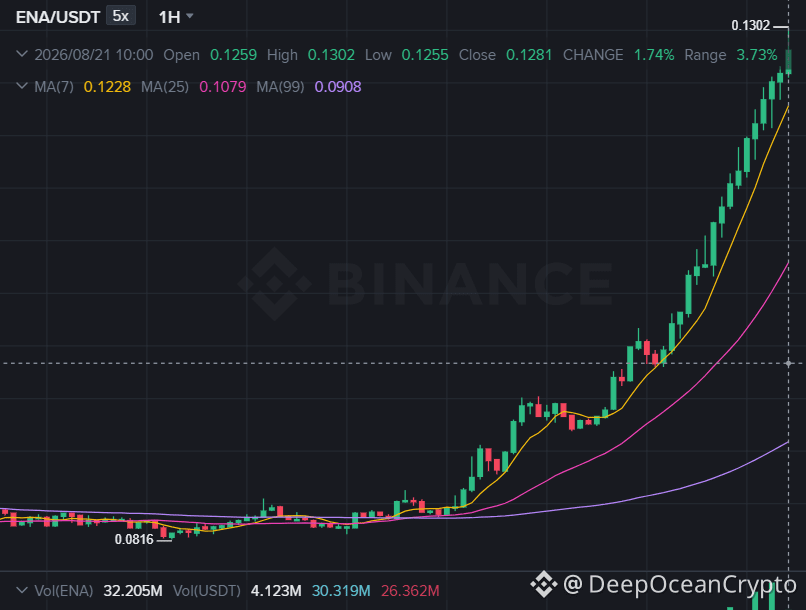Collapse the OHLC info row chevron
The width and height of the screenshot is (806, 610).
point(22,54)
